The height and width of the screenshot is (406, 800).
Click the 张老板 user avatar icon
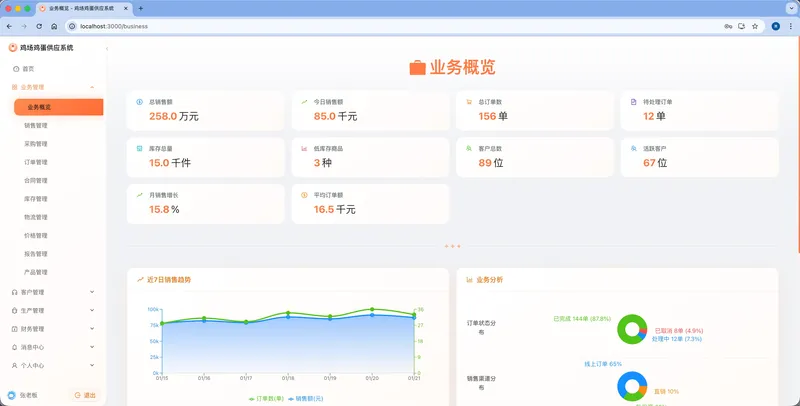pyautogui.click(x=12, y=395)
